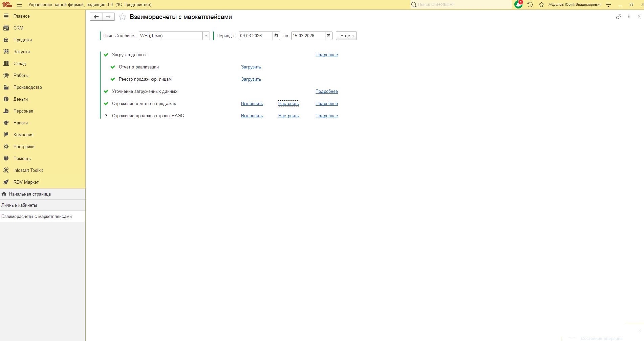Click the user name Абдулов Юрий Владимирович
The image size is (644, 341).
[575, 5]
